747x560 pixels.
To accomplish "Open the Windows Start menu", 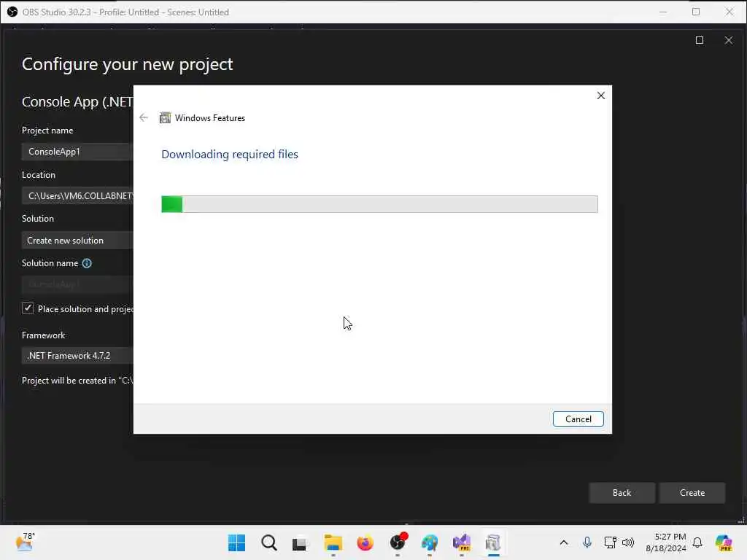I will 237,542.
